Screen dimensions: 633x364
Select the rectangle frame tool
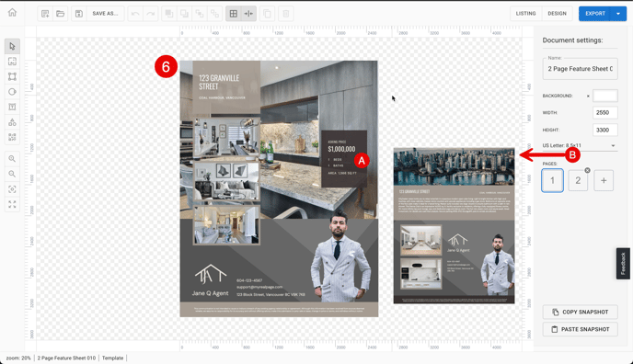click(12, 76)
